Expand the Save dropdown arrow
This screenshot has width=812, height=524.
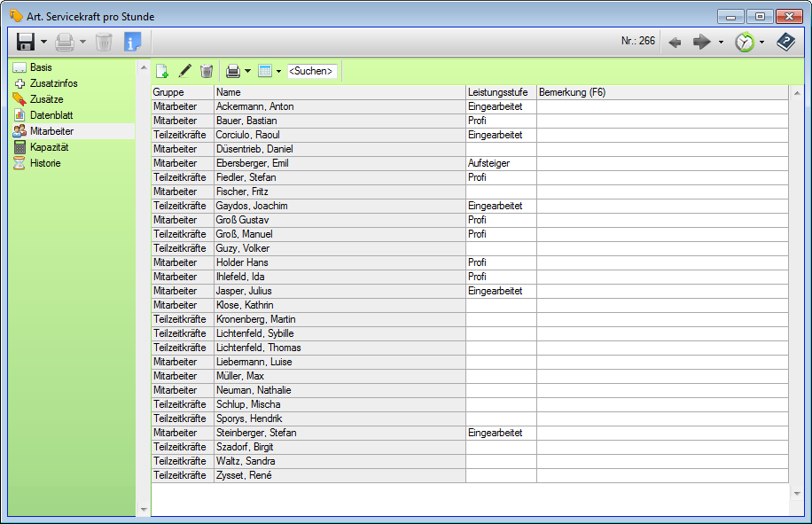(43, 42)
